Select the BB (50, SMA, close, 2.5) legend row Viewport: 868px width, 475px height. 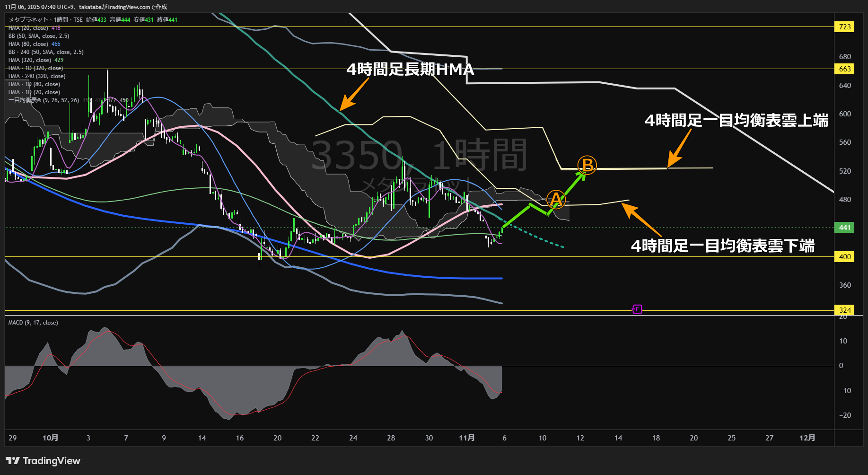click(39, 36)
